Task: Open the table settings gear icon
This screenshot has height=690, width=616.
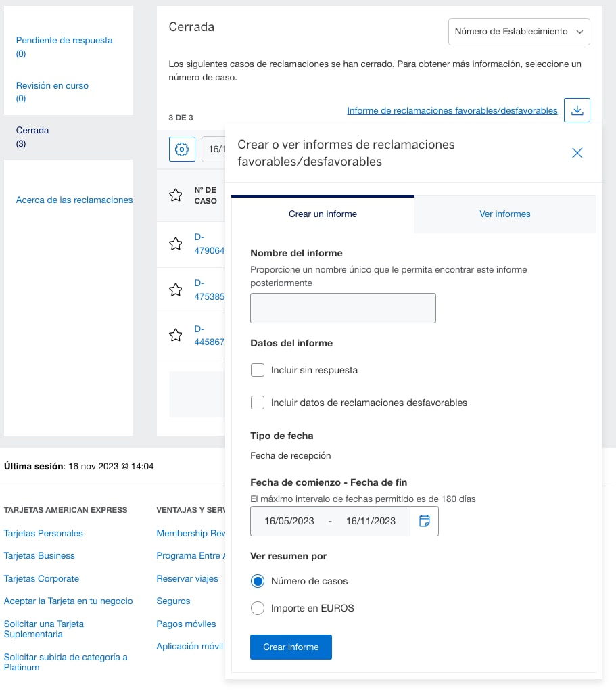Action: tap(181, 149)
